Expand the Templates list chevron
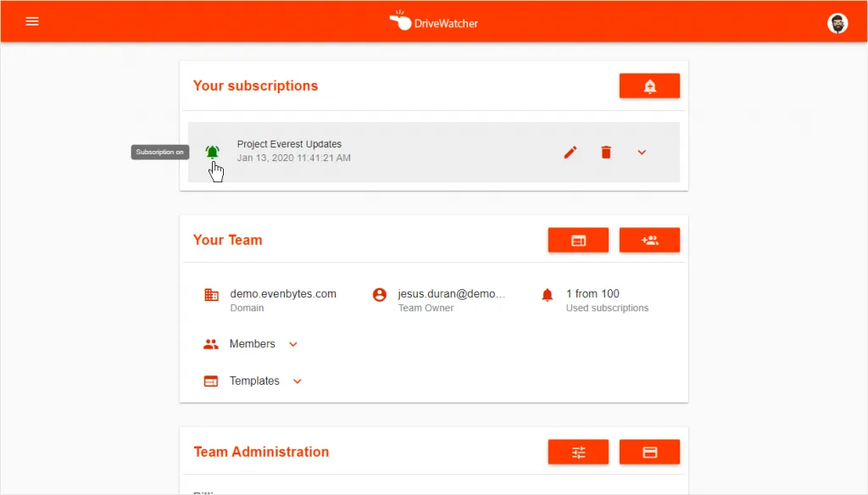The width and height of the screenshot is (868, 495). [298, 381]
